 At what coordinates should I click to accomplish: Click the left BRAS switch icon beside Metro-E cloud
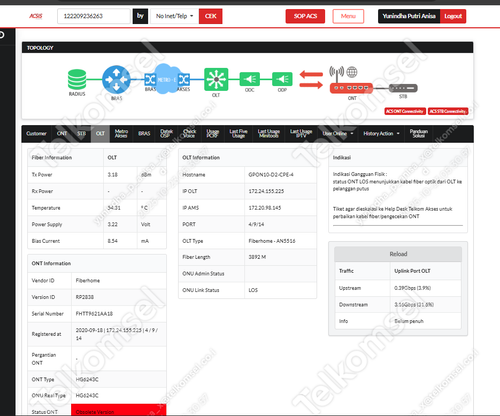(x=150, y=80)
